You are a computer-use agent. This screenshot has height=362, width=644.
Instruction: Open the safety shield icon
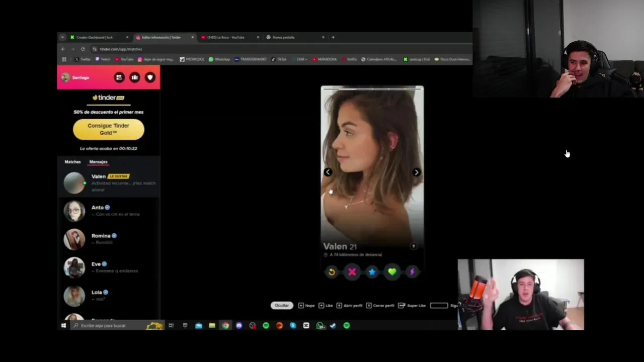(150, 77)
